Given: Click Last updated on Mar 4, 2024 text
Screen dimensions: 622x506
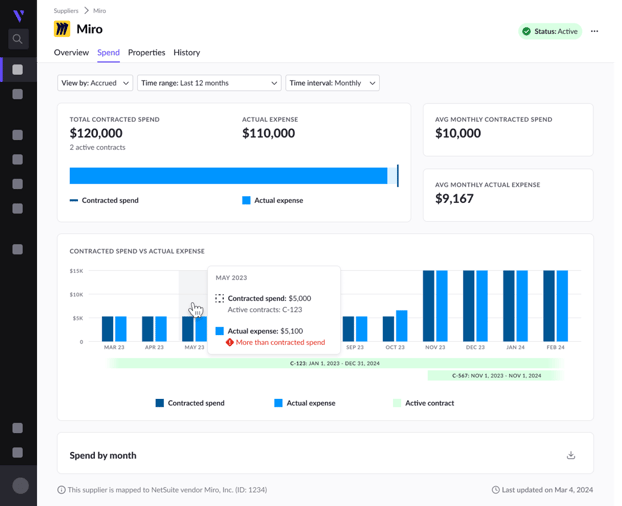Looking at the screenshot, I should pos(547,490).
